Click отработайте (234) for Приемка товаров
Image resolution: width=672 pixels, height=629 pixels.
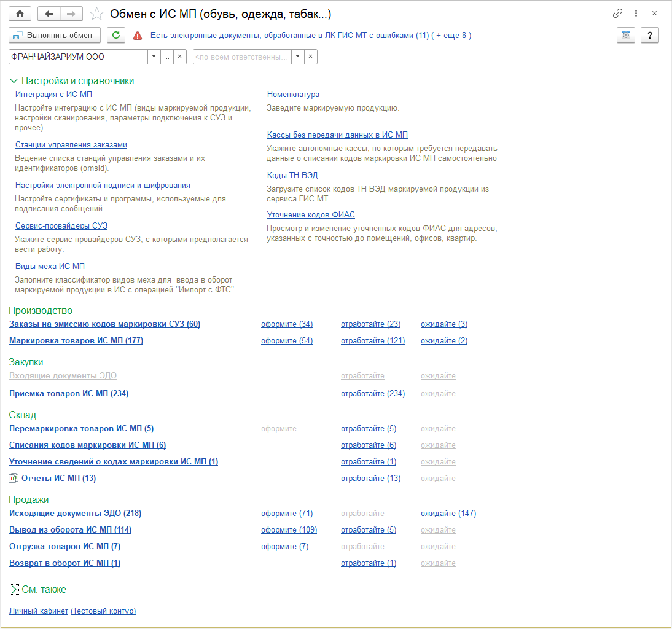[373, 393]
